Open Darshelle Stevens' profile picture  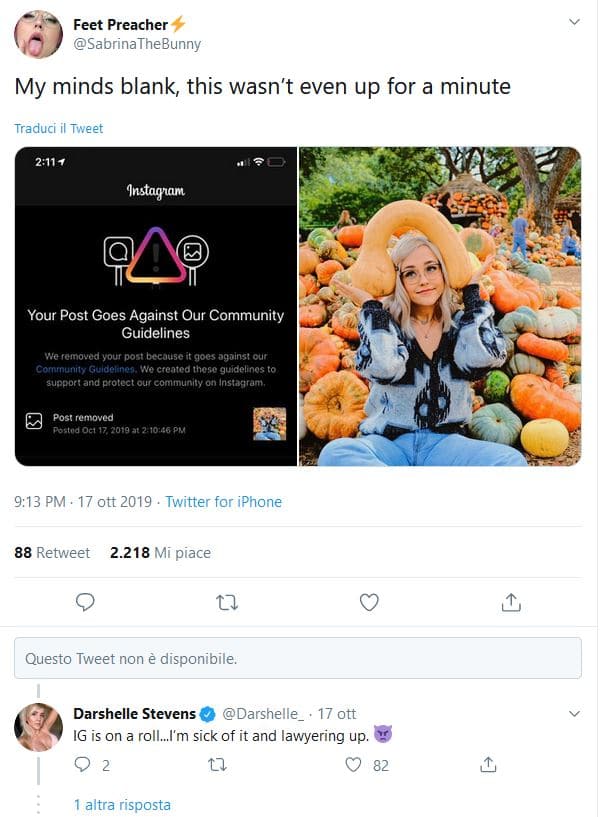coord(38,727)
